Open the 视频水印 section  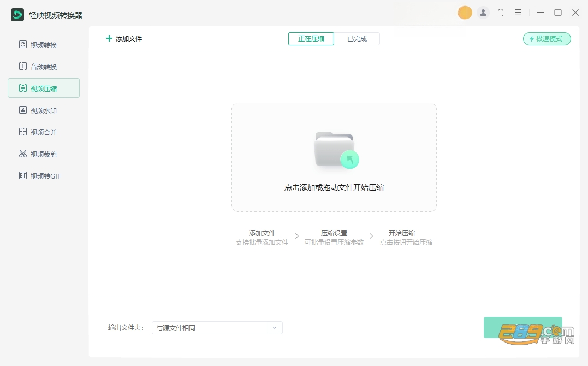(44, 110)
